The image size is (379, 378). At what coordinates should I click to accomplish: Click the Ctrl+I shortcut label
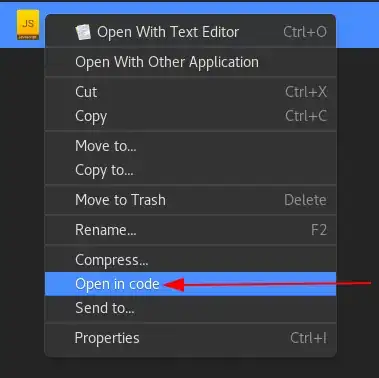pos(308,338)
